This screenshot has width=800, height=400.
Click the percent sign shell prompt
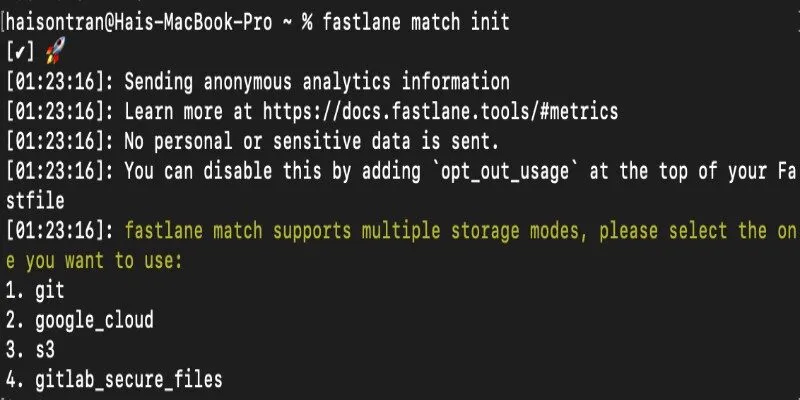click(x=307, y=22)
